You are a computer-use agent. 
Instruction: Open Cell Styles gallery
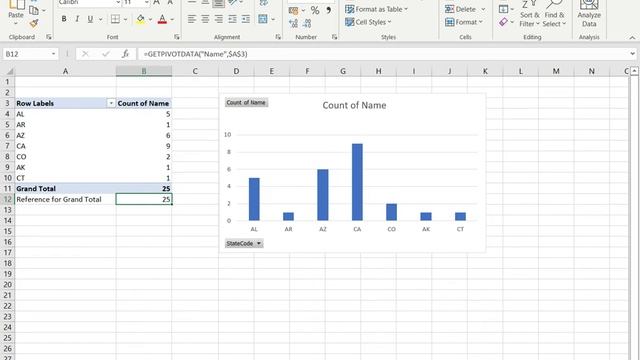[x=368, y=22]
